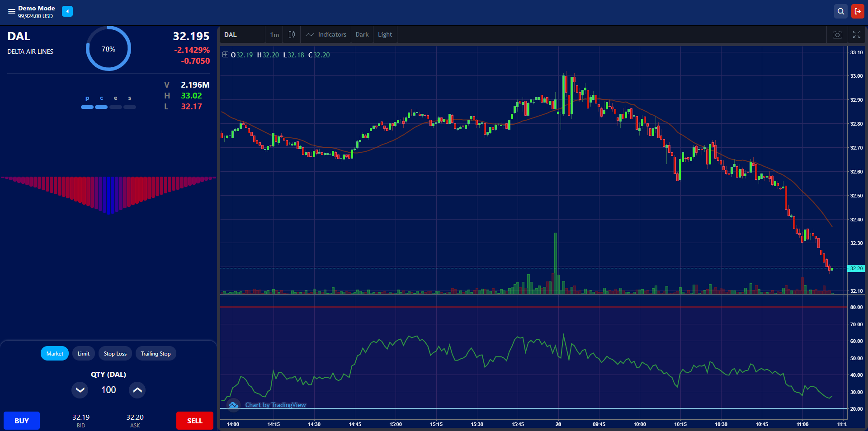Open the TradingView logo icon
This screenshot has height=431, width=868.
tap(233, 405)
